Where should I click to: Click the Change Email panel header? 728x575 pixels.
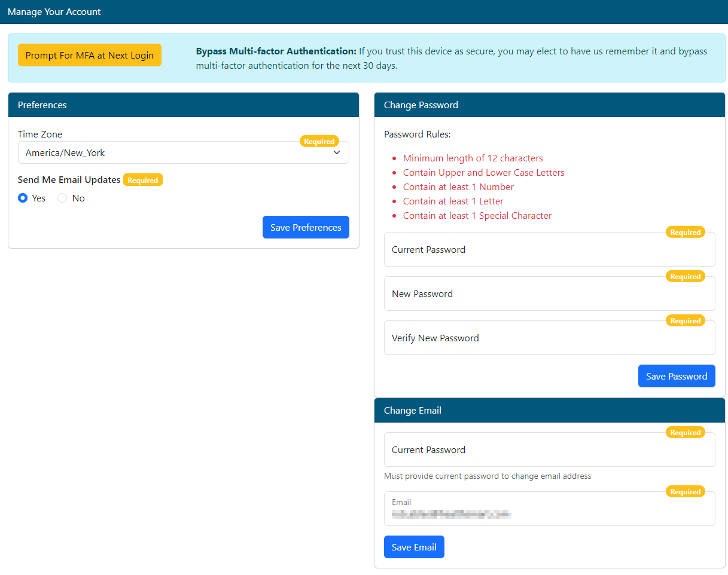pos(550,411)
